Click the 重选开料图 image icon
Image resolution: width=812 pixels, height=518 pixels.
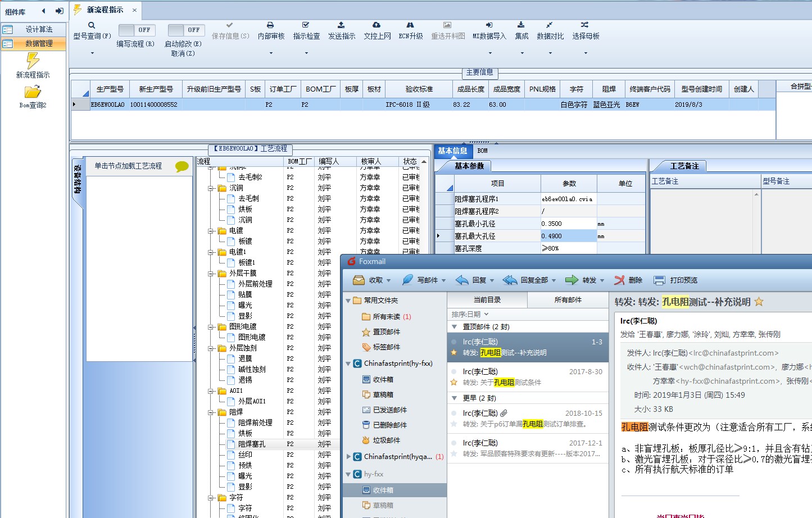click(x=447, y=25)
